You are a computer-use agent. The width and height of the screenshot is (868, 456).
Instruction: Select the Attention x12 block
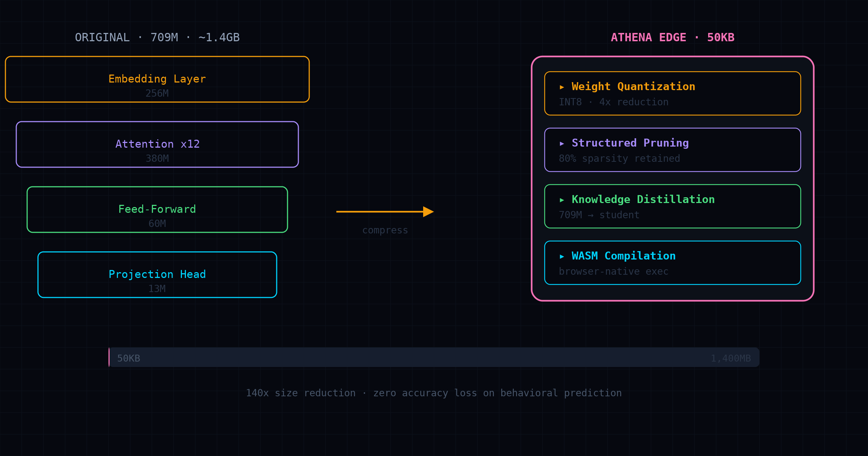[x=157, y=144]
